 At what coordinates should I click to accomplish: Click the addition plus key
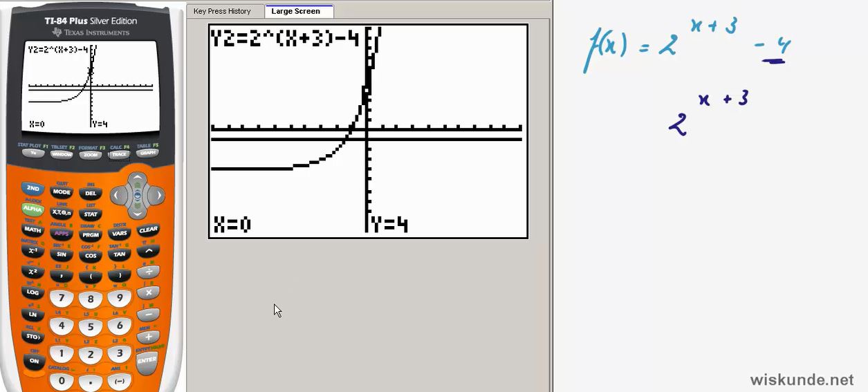pyautogui.click(x=148, y=337)
